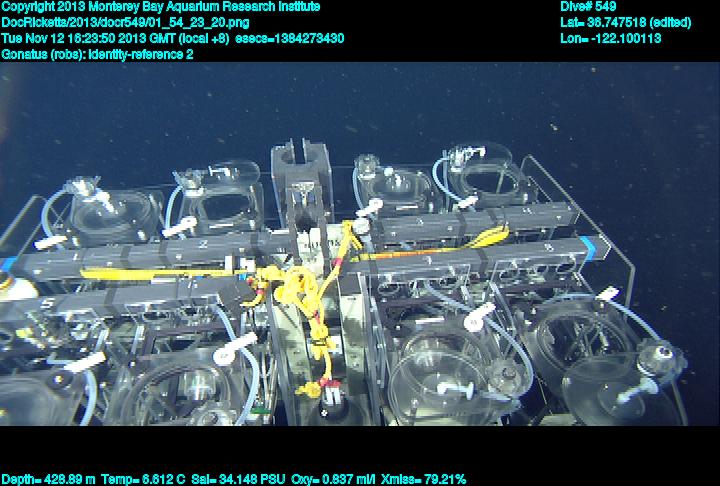This screenshot has height=486, width=720.
Task: Select the Depth= 428.89 m reading
Action: click(48, 480)
